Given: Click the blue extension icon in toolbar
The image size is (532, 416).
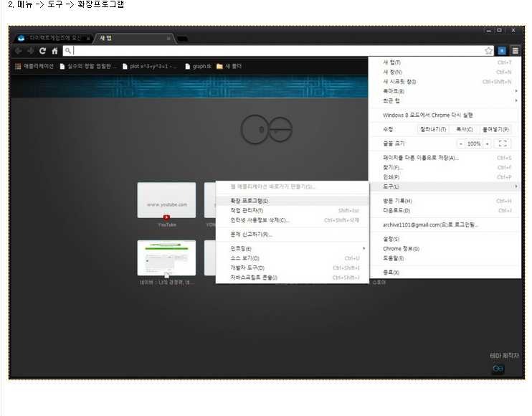Looking at the screenshot, I should (502, 51).
